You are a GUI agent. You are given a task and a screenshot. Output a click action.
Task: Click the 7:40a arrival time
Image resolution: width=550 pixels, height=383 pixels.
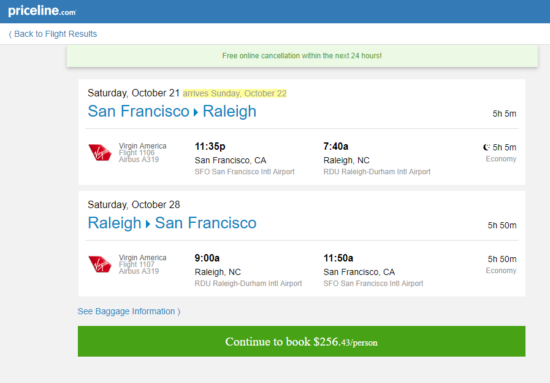pyautogui.click(x=336, y=146)
